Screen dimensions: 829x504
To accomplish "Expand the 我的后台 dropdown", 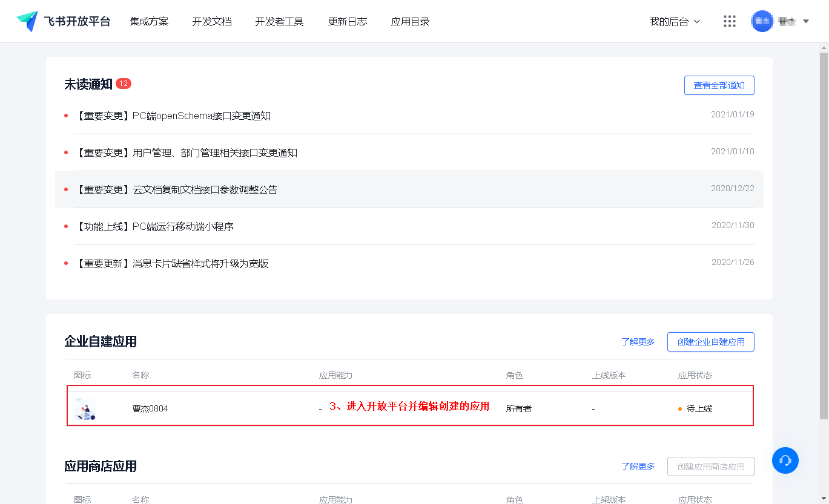I will pos(675,21).
